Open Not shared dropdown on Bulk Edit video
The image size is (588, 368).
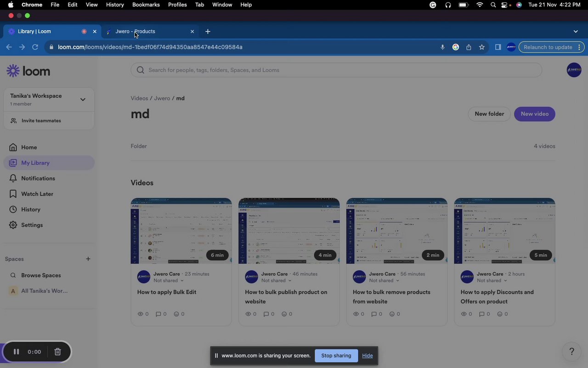tap(169, 281)
